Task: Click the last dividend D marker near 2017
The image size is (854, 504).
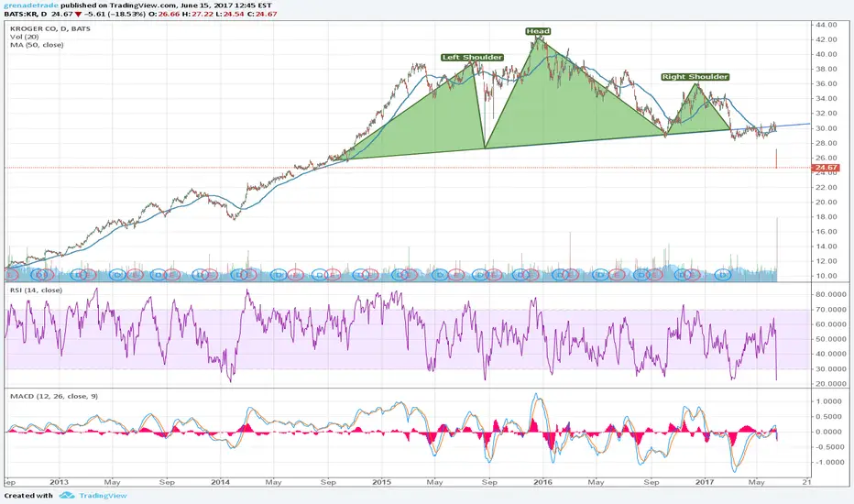Action: point(723,275)
